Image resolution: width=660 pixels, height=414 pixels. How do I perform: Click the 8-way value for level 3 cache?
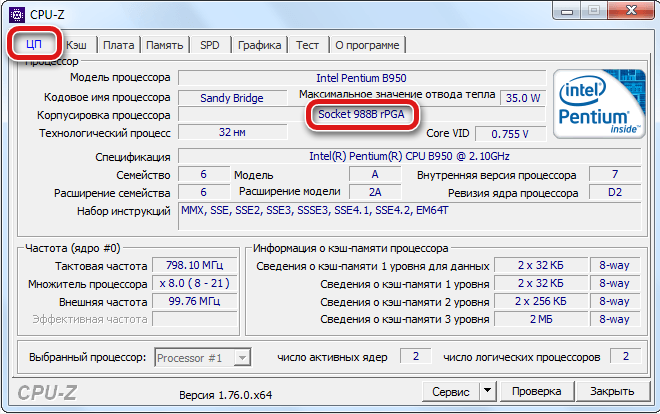click(x=615, y=319)
